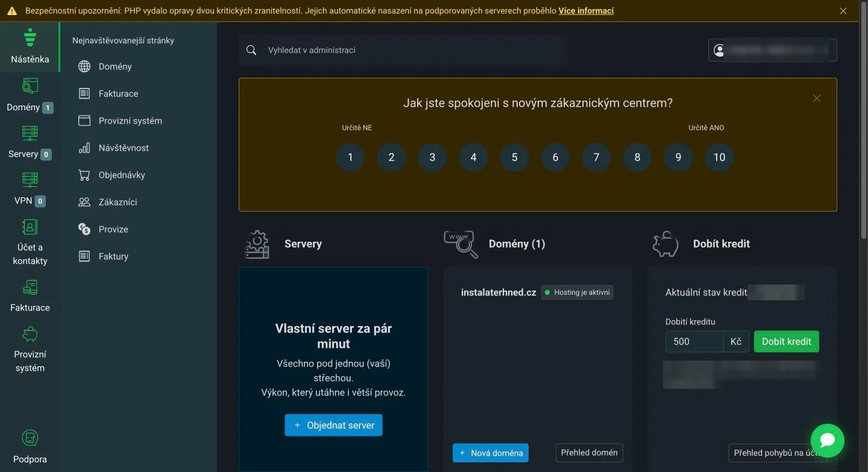Screen dimensions: 868x472
Task: Open the instalaterhned.cz domain
Action: coord(498,292)
